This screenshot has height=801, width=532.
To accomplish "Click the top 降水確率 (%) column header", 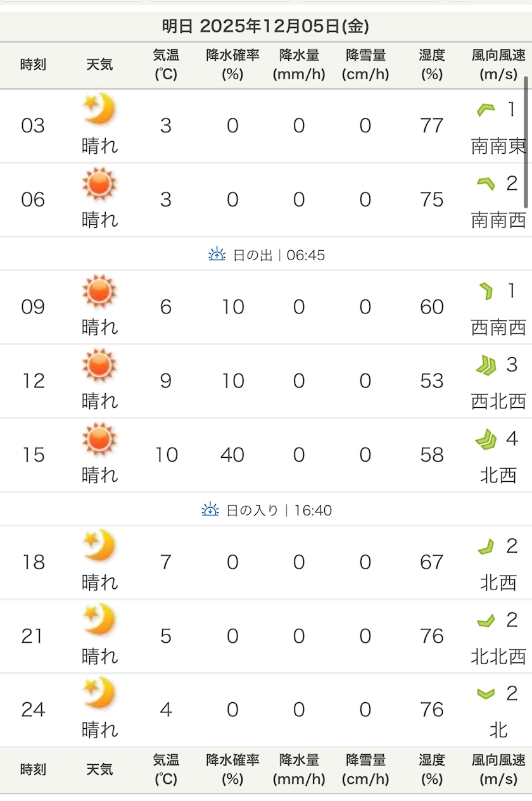I will click(x=232, y=65).
